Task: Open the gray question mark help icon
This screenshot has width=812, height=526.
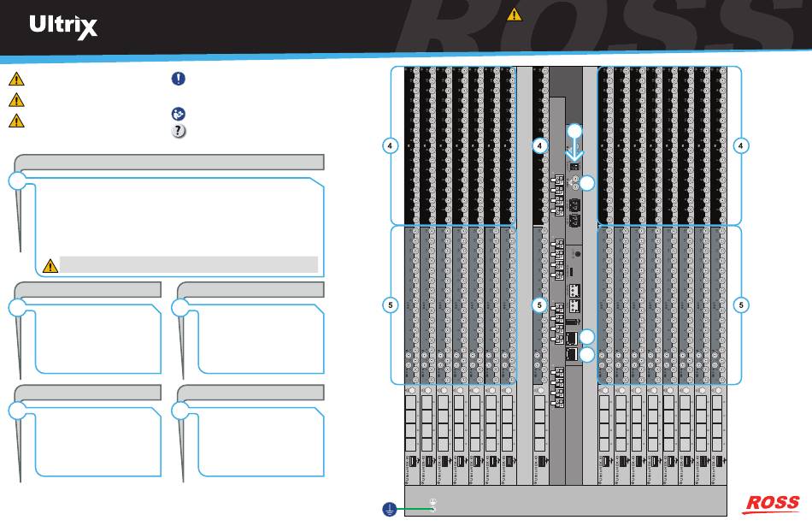Action: [x=178, y=131]
